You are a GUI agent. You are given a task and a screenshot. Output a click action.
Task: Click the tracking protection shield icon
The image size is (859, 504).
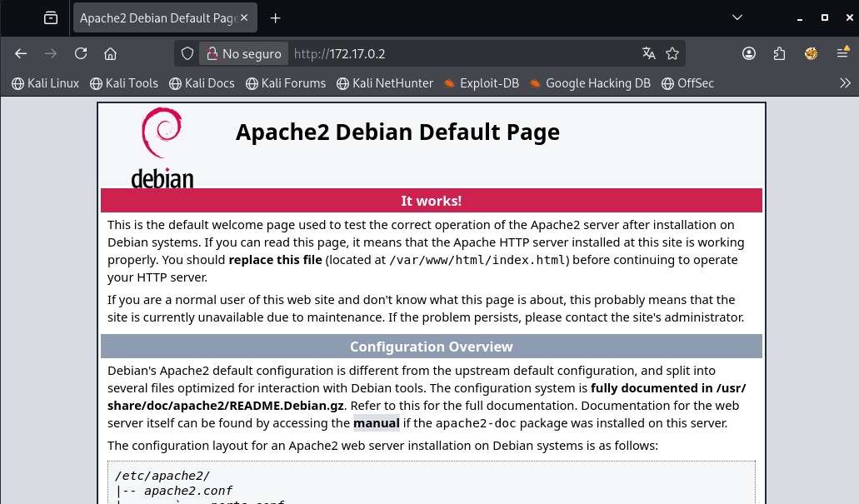(x=188, y=54)
